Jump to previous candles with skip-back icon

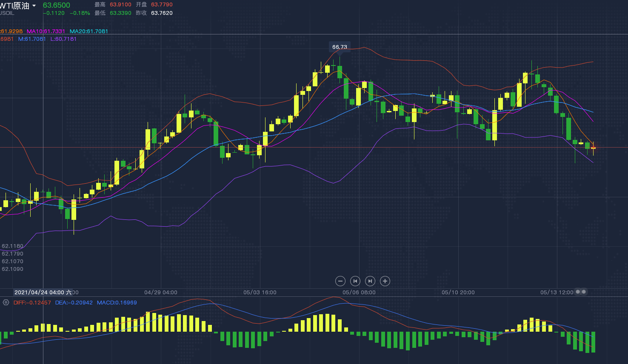click(355, 281)
